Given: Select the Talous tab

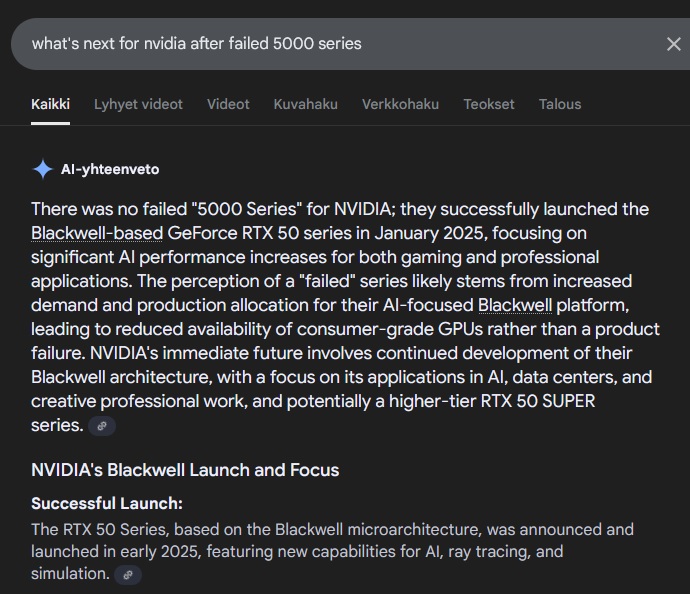Looking at the screenshot, I should click(560, 104).
